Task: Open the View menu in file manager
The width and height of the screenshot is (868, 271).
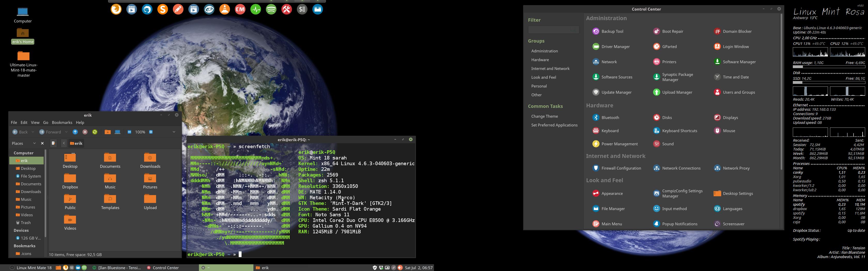Action: pos(35,123)
